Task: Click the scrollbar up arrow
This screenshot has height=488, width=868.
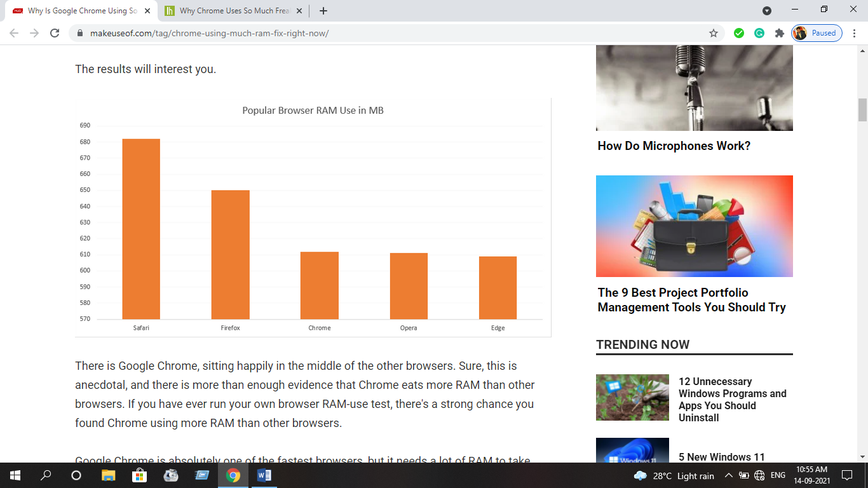Action: tap(862, 51)
